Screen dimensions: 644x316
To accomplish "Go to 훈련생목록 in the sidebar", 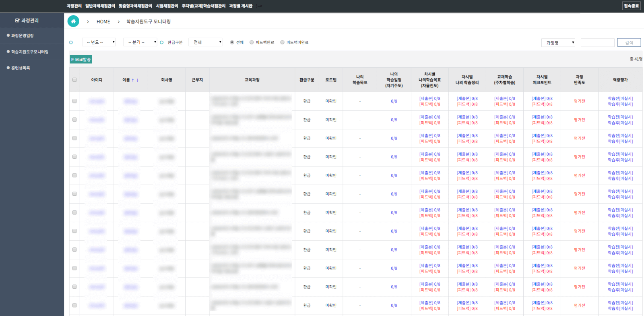I will coord(21,68).
